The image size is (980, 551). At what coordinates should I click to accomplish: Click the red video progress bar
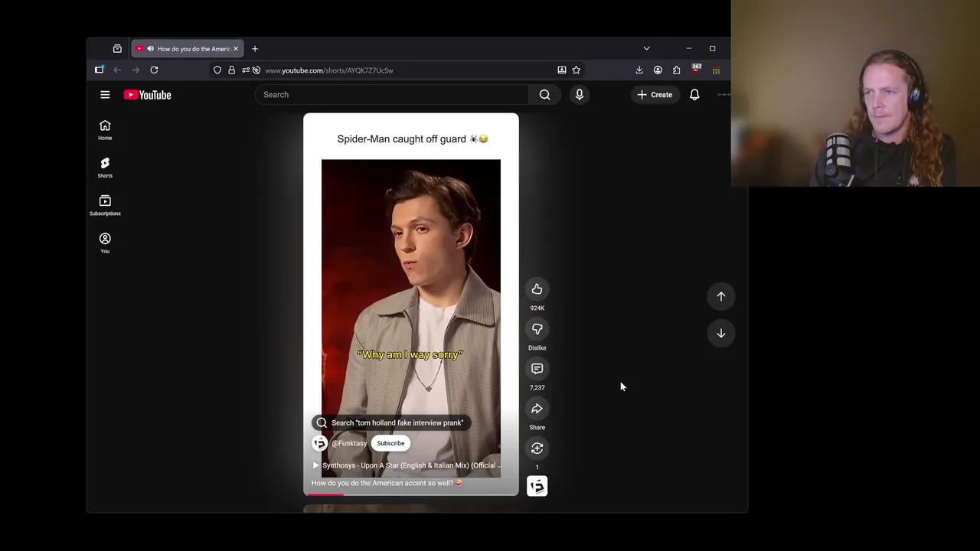[325, 494]
